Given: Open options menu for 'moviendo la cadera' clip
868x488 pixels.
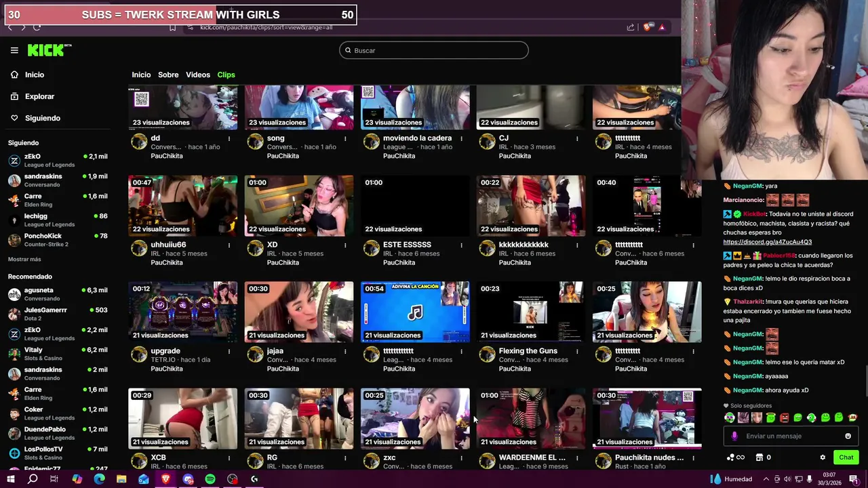Looking at the screenshot, I should 461,138.
